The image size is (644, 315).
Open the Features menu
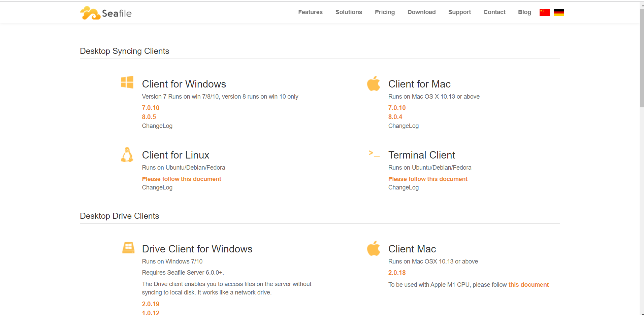(310, 12)
